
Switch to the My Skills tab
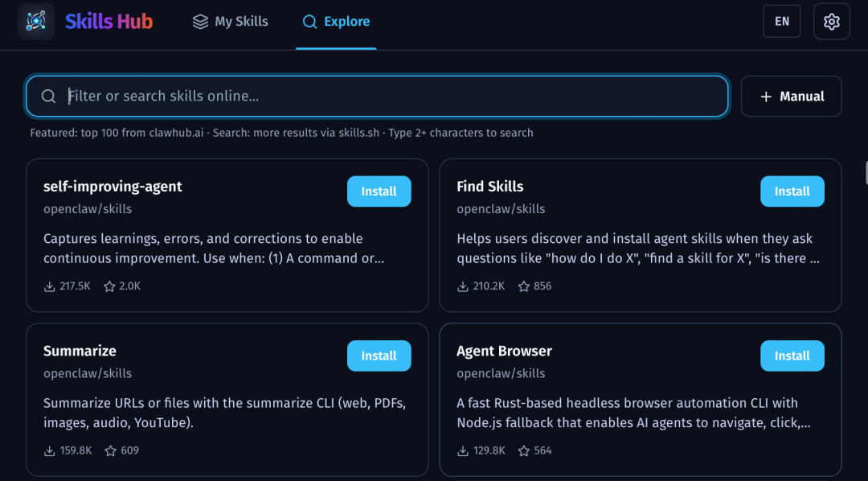pos(230,22)
